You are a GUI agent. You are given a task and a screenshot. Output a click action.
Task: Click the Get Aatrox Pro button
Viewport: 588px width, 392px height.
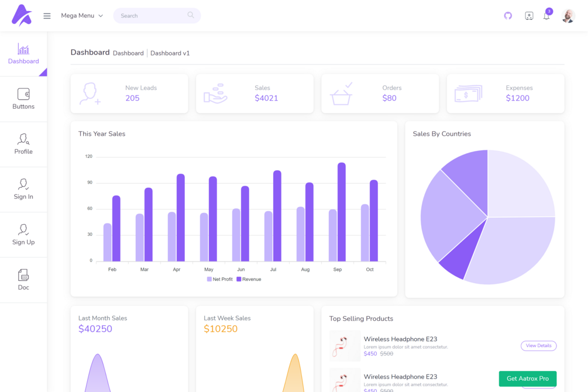[x=528, y=379]
